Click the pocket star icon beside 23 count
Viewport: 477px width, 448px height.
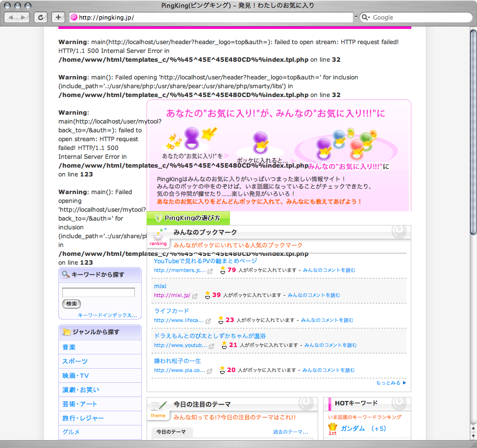pyautogui.click(x=221, y=320)
